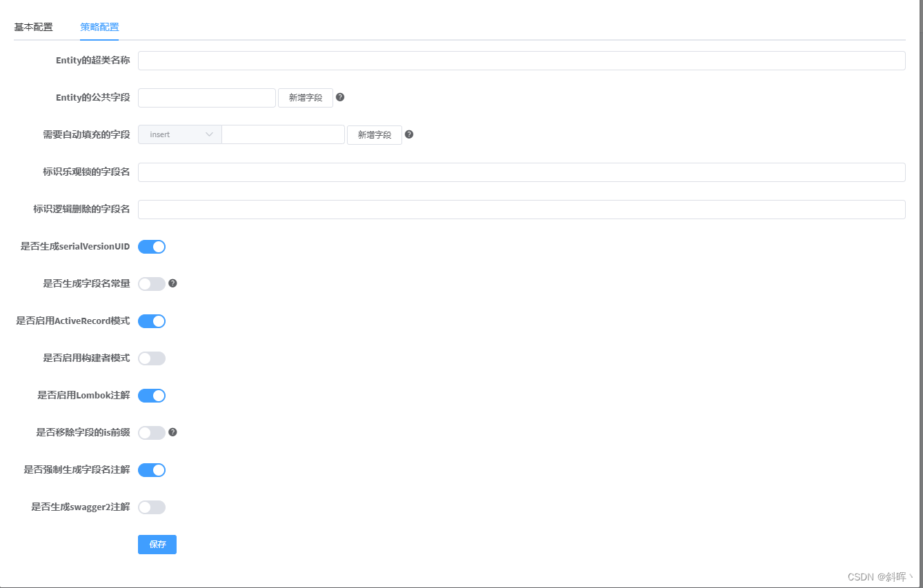Click the help icon beside 是否移除字段的is前缀
The image size is (923, 588).
[172, 432]
